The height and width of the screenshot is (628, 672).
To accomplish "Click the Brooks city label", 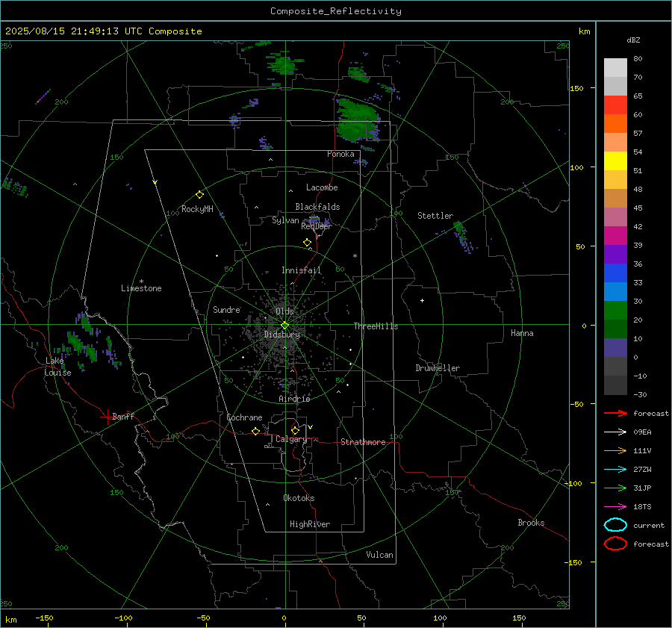I will (x=531, y=523).
